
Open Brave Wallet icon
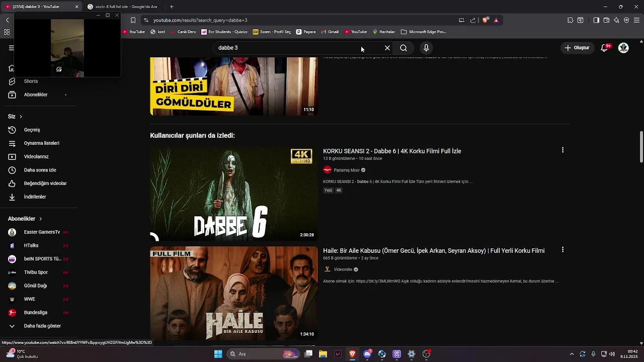coord(606,20)
